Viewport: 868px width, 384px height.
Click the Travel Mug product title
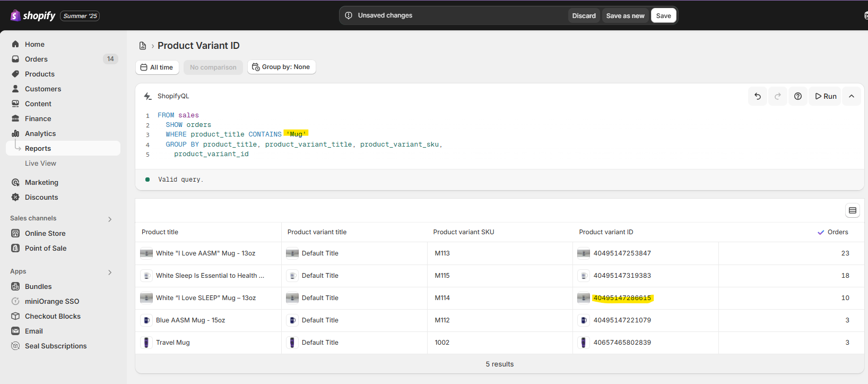(172, 343)
